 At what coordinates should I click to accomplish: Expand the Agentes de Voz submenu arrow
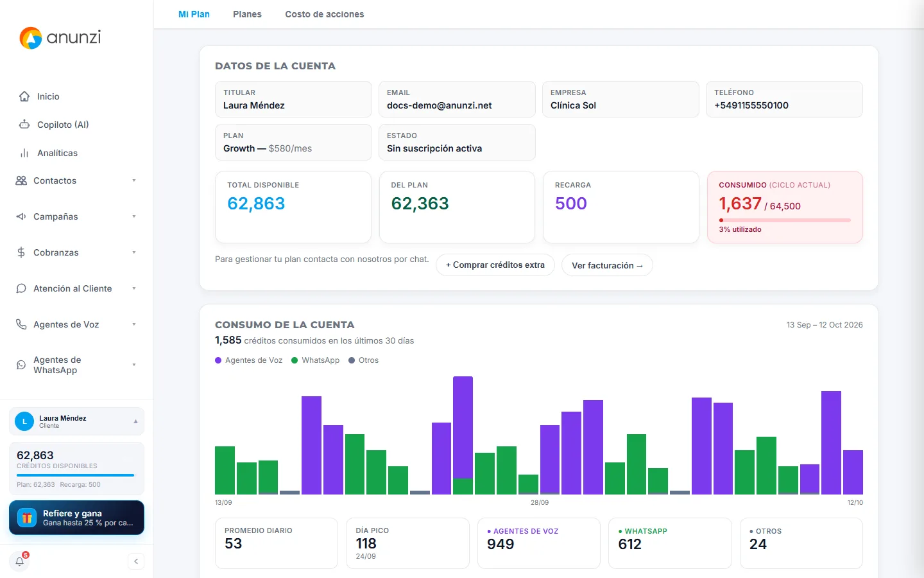pyautogui.click(x=134, y=324)
